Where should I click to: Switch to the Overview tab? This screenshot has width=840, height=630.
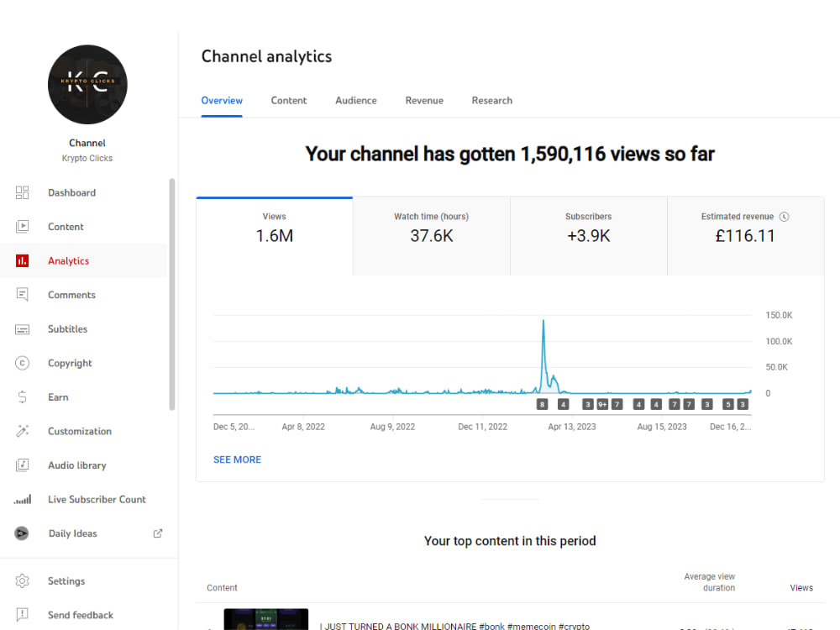(x=222, y=101)
